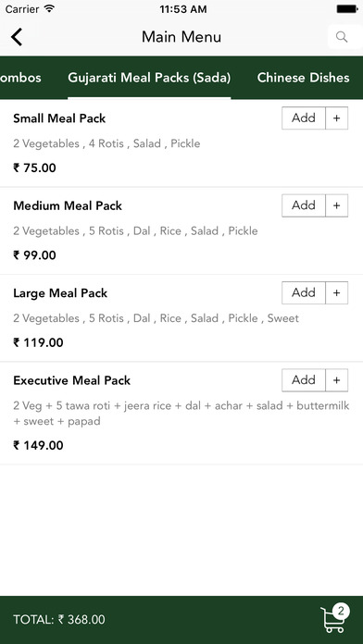
Task: Tap the plus icon for Small Meal Pack
Action: tap(337, 118)
